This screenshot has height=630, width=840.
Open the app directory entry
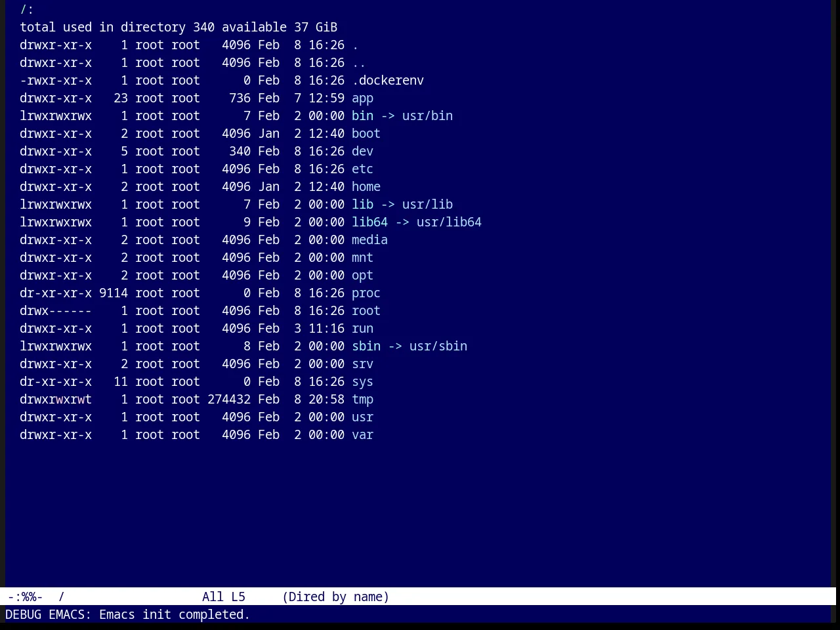click(x=362, y=98)
